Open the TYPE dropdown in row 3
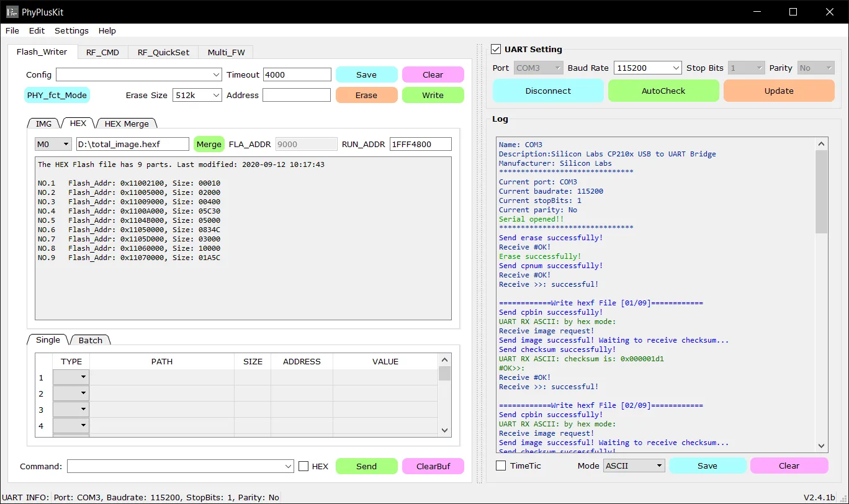The width and height of the screenshot is (849, 504). [71, 410]
